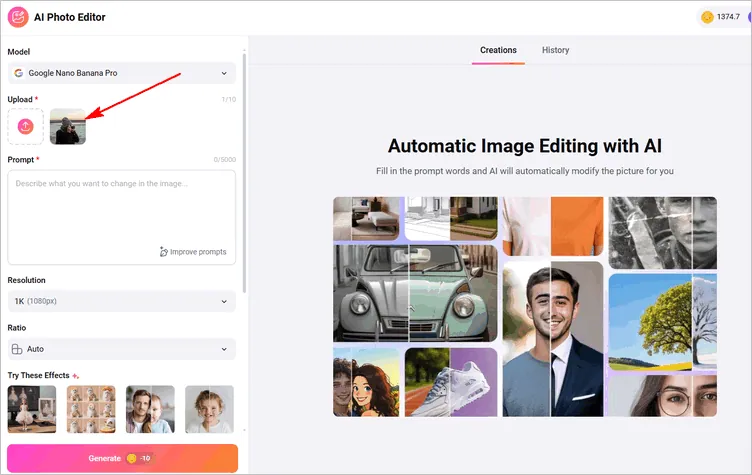Choose the figurine doll effect thumbnail

pyautogui.click(x=32, y=409)
